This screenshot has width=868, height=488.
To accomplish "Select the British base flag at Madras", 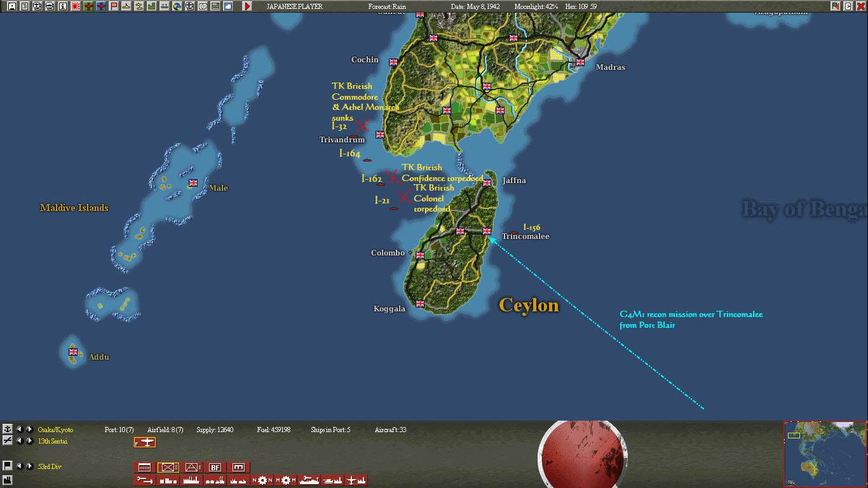I will [x=580, y=62].
